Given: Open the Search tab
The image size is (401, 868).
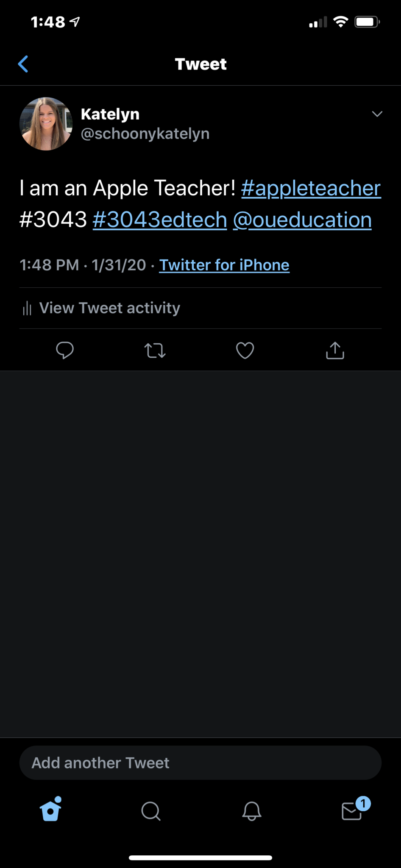Looking at the screenshot, I should (151, 811).
